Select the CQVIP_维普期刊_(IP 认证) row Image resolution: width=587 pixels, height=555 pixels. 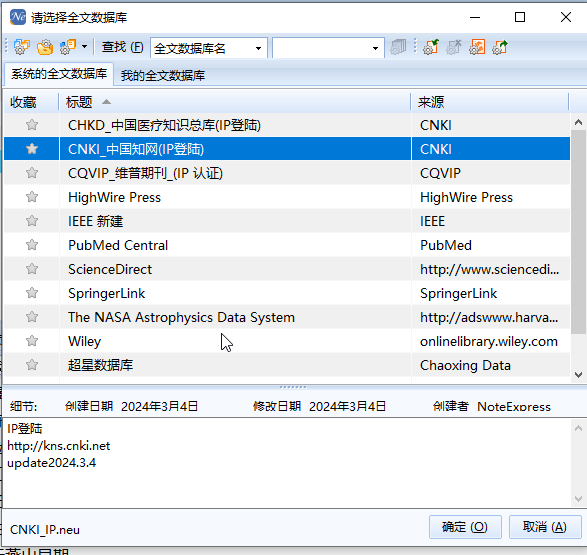click(x=287, y=173)
